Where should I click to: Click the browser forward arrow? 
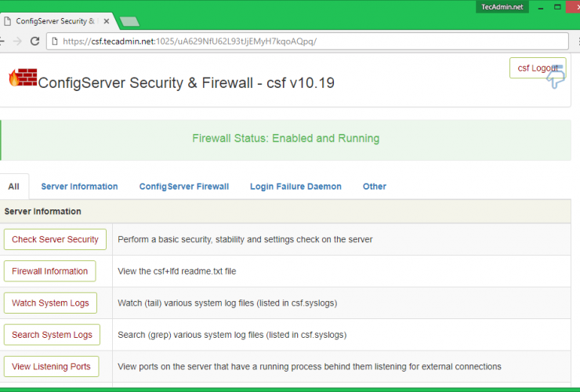point(17,41)
